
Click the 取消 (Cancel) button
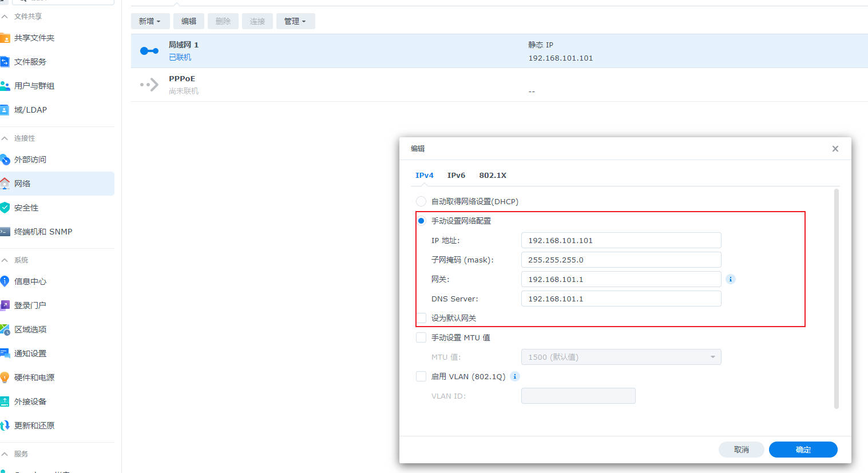[x=742, y=450]
